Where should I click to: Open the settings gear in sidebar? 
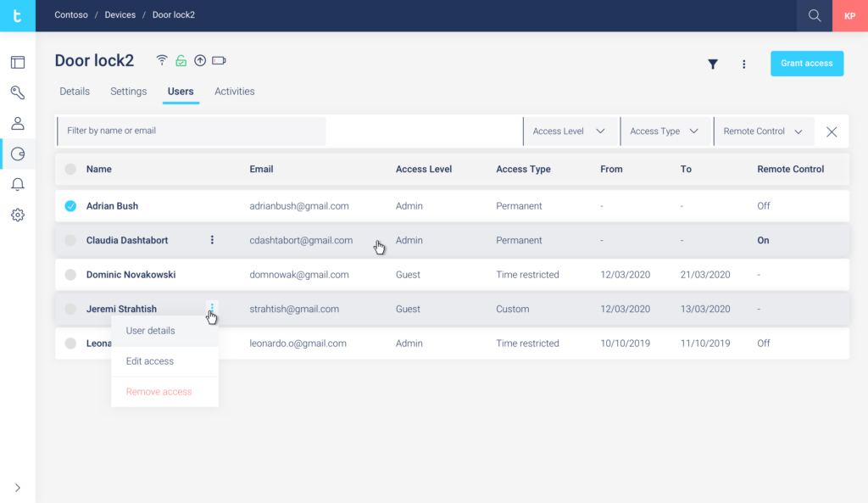point(18,215)
